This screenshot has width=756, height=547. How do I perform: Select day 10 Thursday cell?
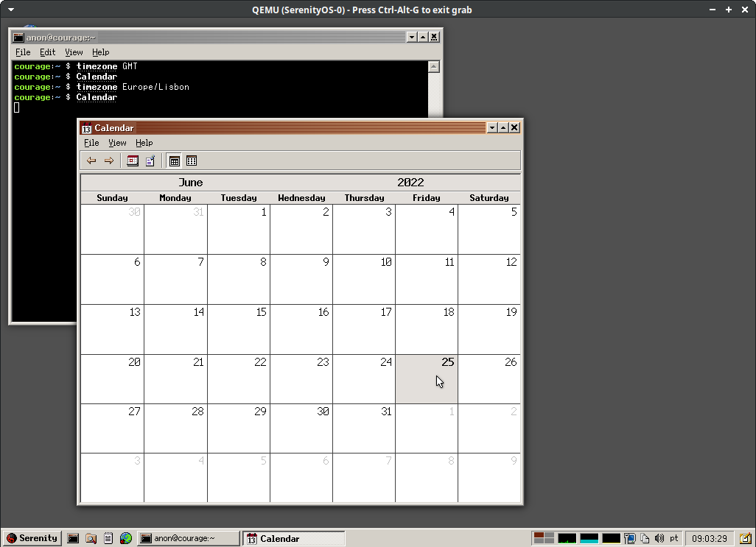(364, 279)
